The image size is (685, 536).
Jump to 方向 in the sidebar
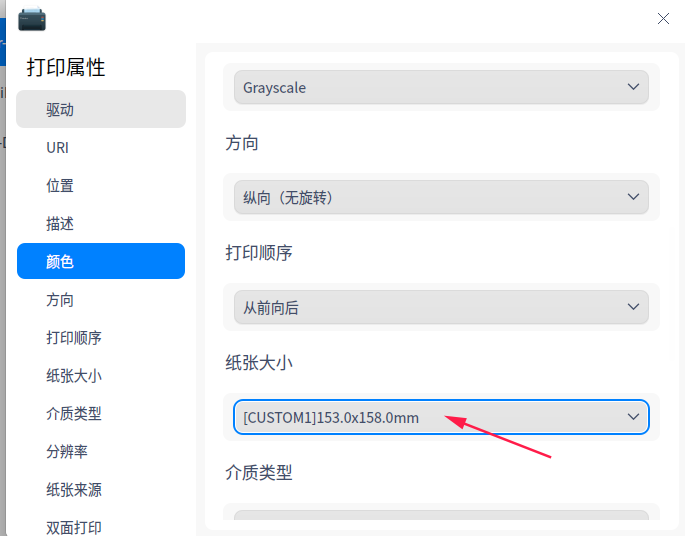tap(101, 300)
